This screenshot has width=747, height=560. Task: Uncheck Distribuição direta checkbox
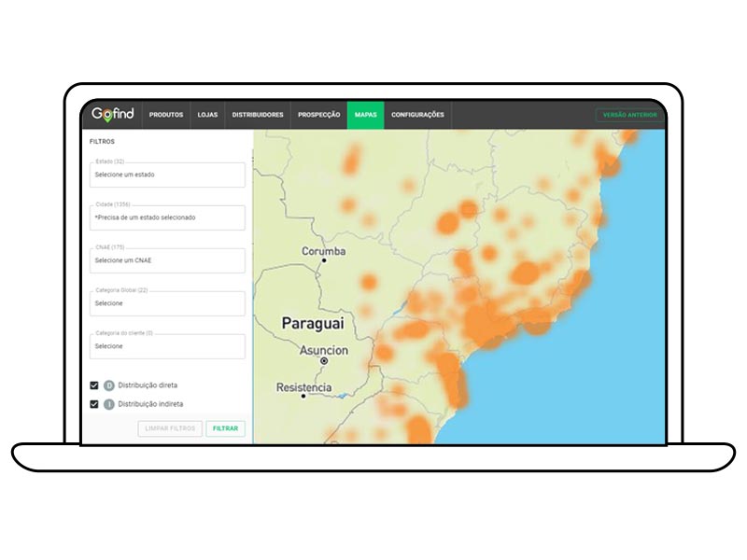(94, 385)
